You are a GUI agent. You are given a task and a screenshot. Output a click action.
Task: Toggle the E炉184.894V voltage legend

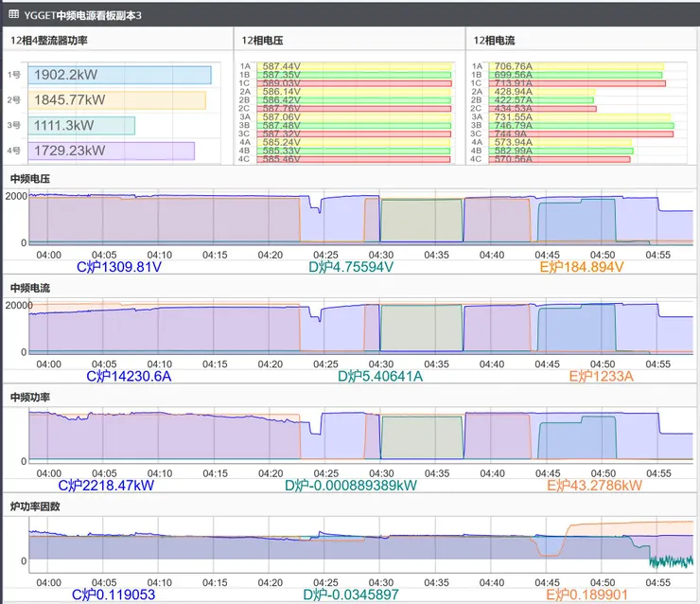point(582,267)
